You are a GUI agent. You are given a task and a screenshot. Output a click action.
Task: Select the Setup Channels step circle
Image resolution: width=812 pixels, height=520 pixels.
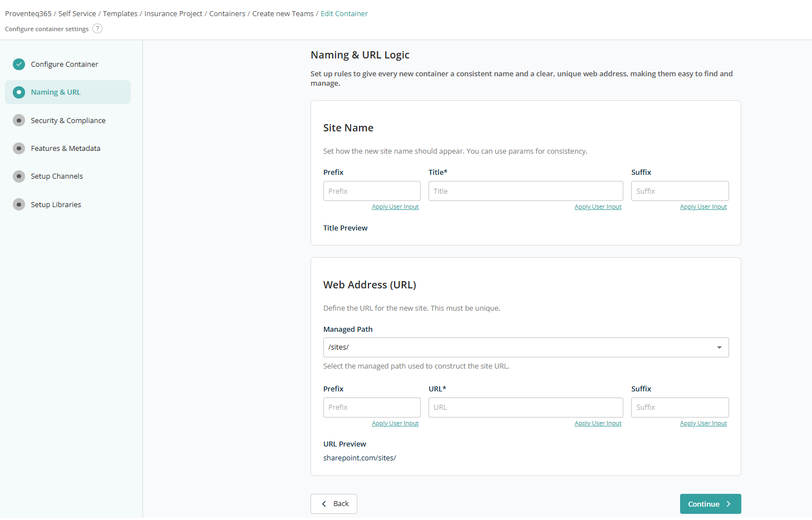click(19, 176)
